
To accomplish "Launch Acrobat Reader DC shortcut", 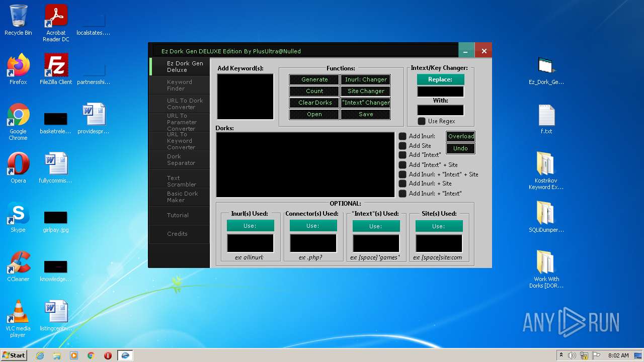I will 56,23.
